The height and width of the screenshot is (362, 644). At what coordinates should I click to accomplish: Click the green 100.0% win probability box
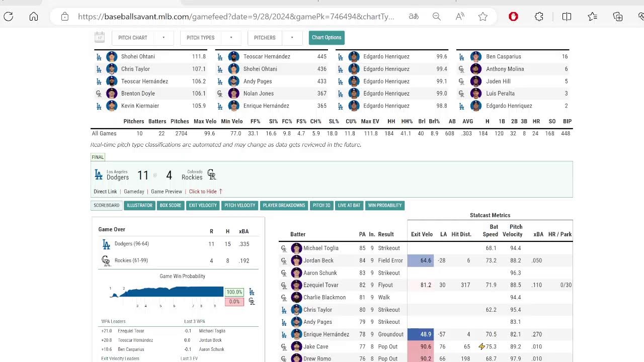234,292
